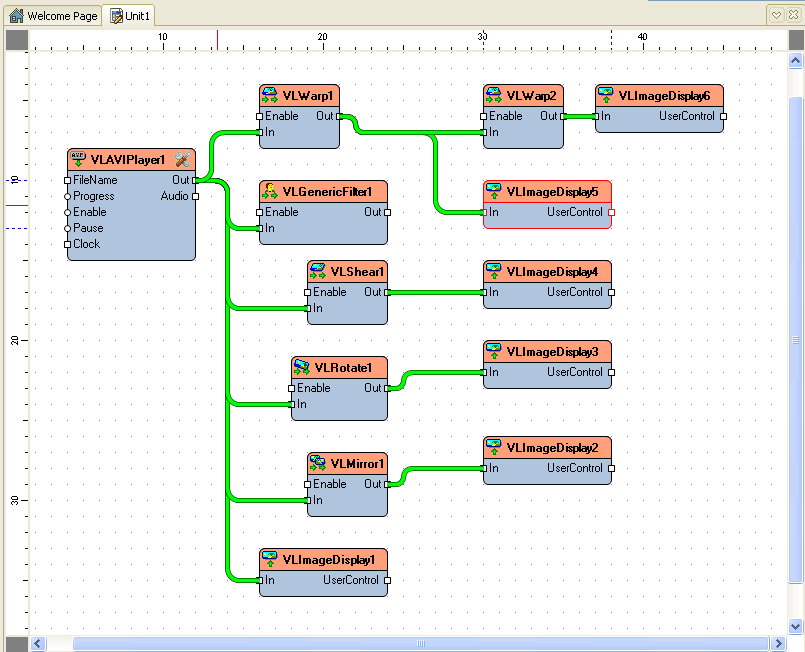The height and width of the screenshot is (652, 805).
Task: Click the Audio output pin on VLAVIPlayer1
Action: click(195, 196)
